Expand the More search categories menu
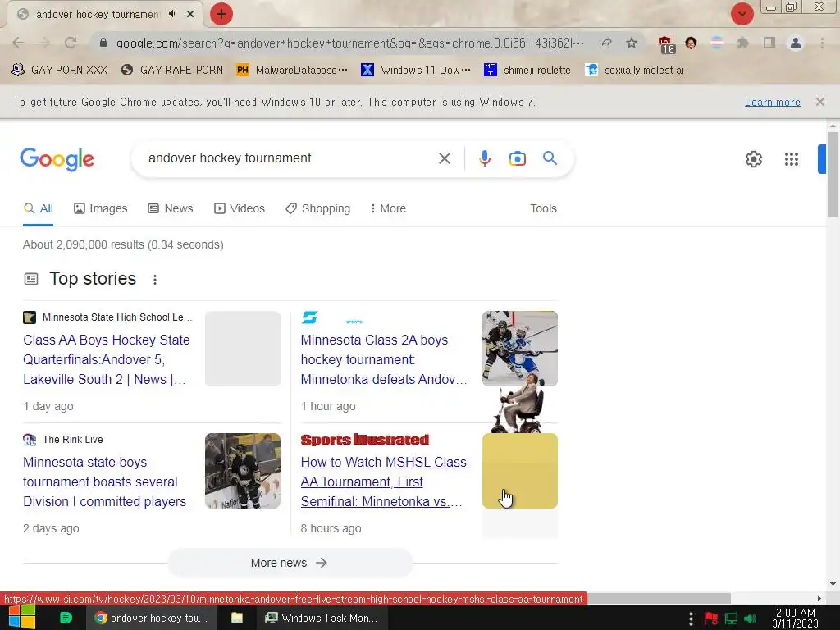The height and width of the screenshot is (630, 840). tap(388, 208)
